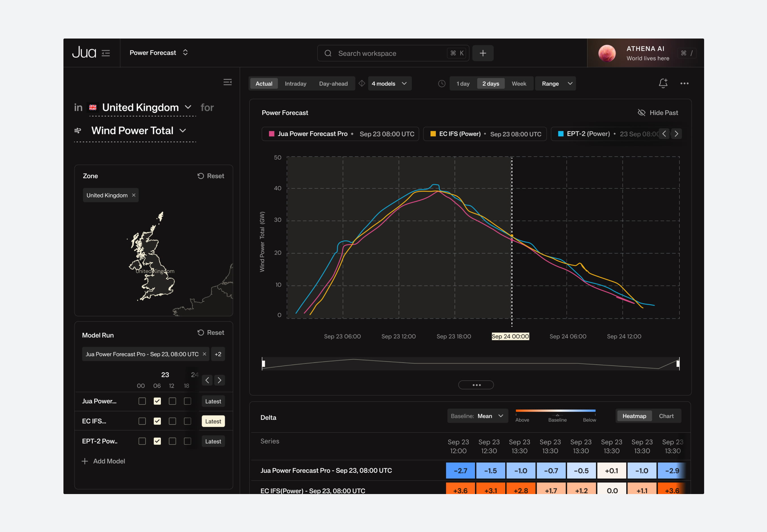Open the more options ellipsis in toolbar
The image size is (767, 532).
(x=684, y=83)
